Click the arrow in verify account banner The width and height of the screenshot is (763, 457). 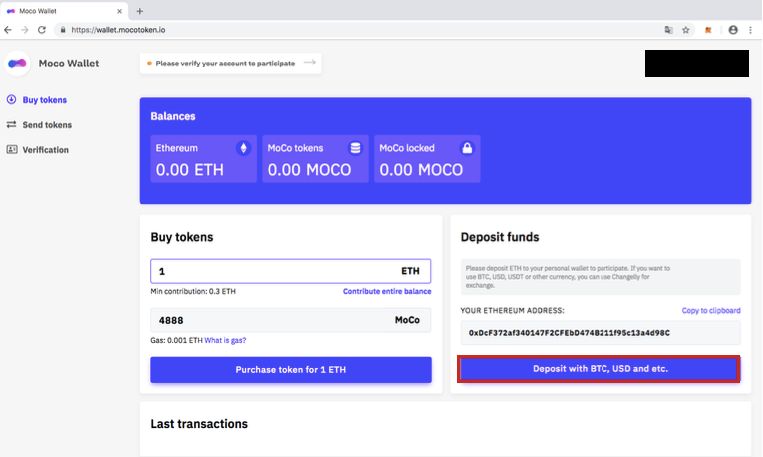[x=309, y=63]
